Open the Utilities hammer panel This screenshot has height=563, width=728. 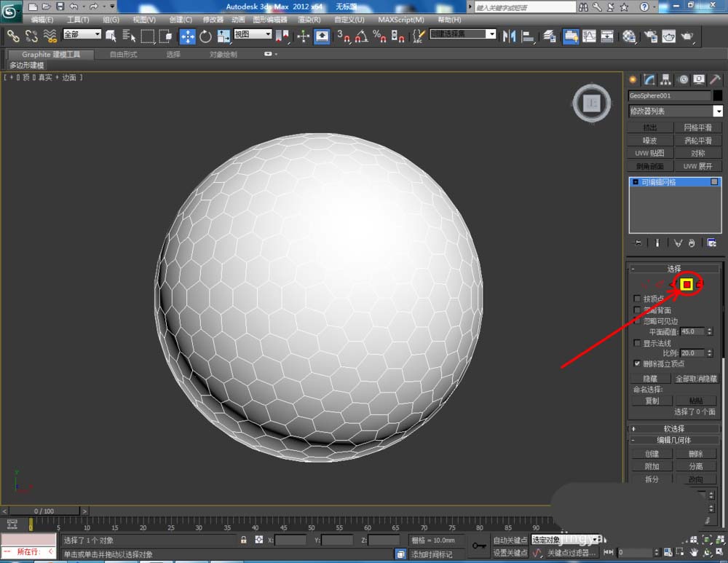pos(716,79)
